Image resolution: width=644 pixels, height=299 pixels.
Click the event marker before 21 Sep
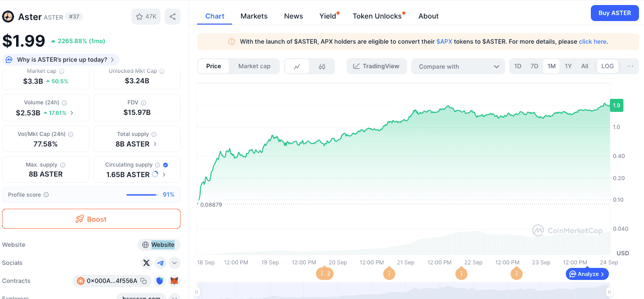click(389, 273)
